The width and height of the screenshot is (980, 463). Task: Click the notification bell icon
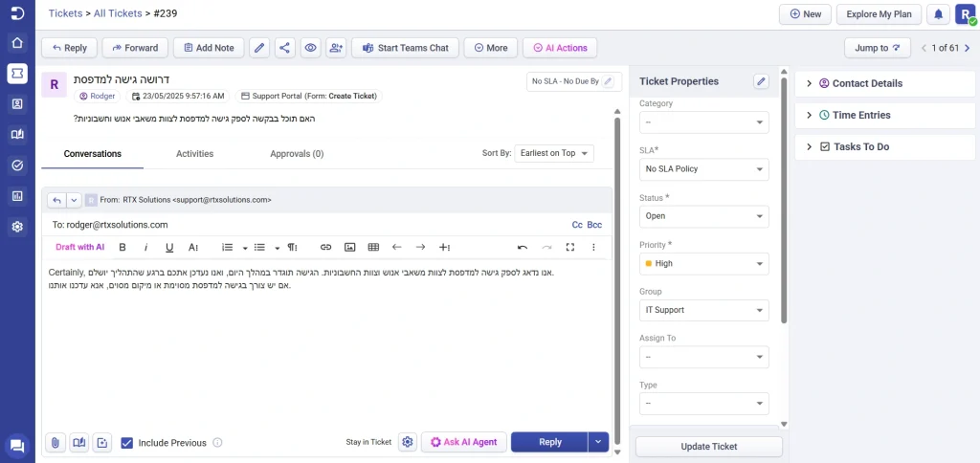click(x=938, y=14)
